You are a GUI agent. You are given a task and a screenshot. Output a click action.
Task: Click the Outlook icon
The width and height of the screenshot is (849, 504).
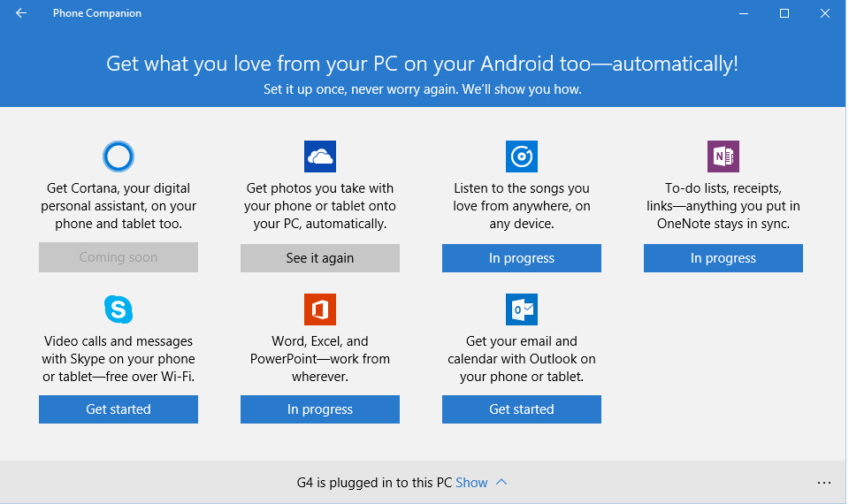click(x=522, y=309)
